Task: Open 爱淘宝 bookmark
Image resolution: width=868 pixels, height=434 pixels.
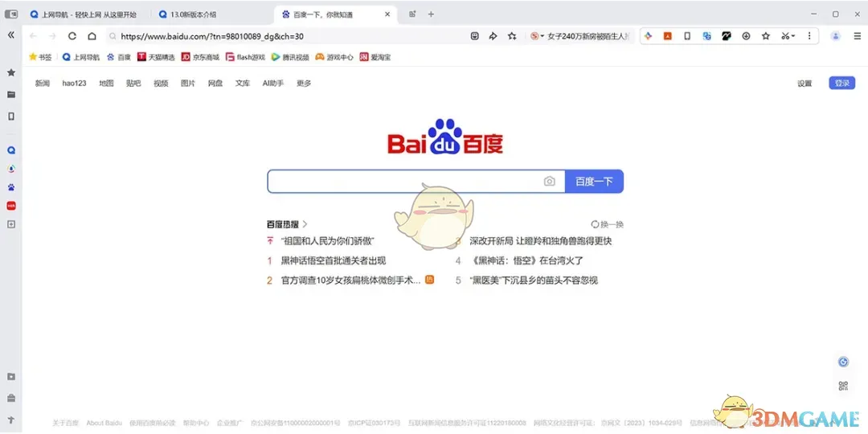Action: tap(375, 56)
